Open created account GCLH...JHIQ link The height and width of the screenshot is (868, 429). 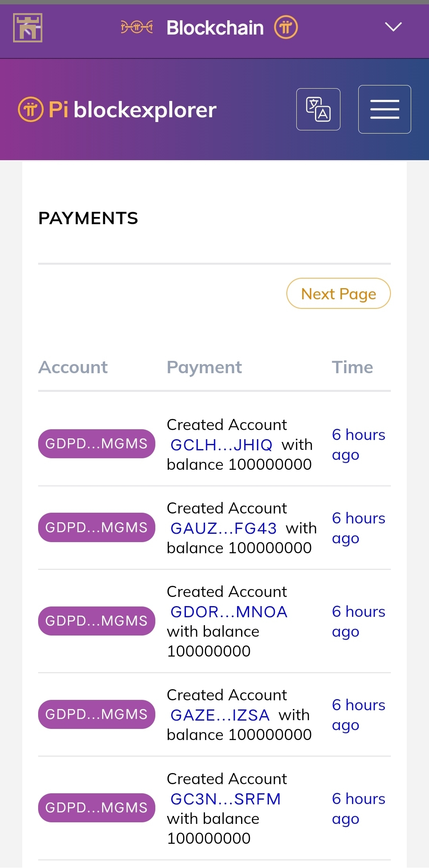[221, 445]
